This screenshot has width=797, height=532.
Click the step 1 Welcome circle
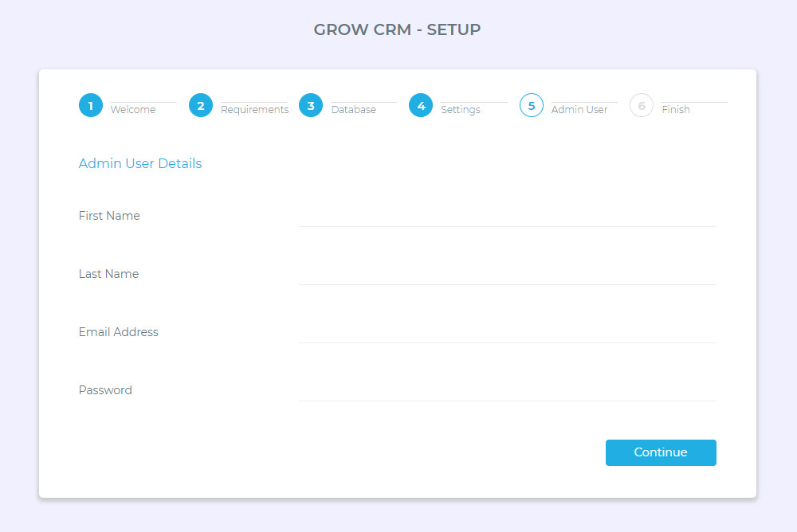(91, 105)
